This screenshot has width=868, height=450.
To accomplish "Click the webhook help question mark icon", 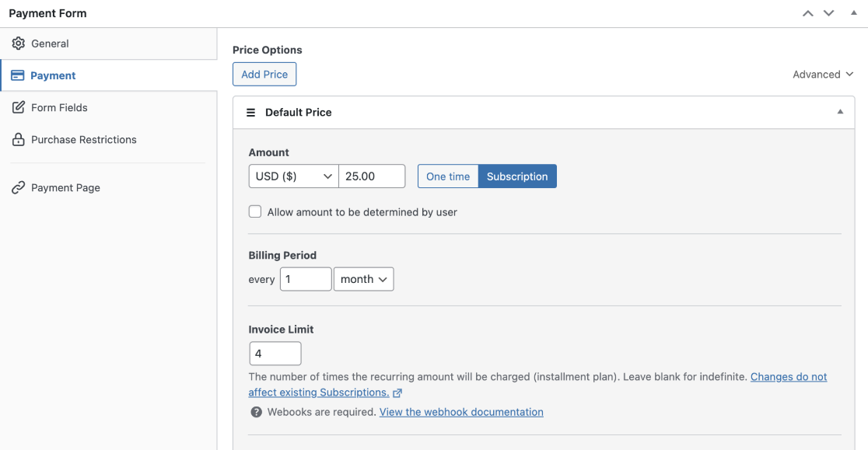I will [x=256, y=412].
